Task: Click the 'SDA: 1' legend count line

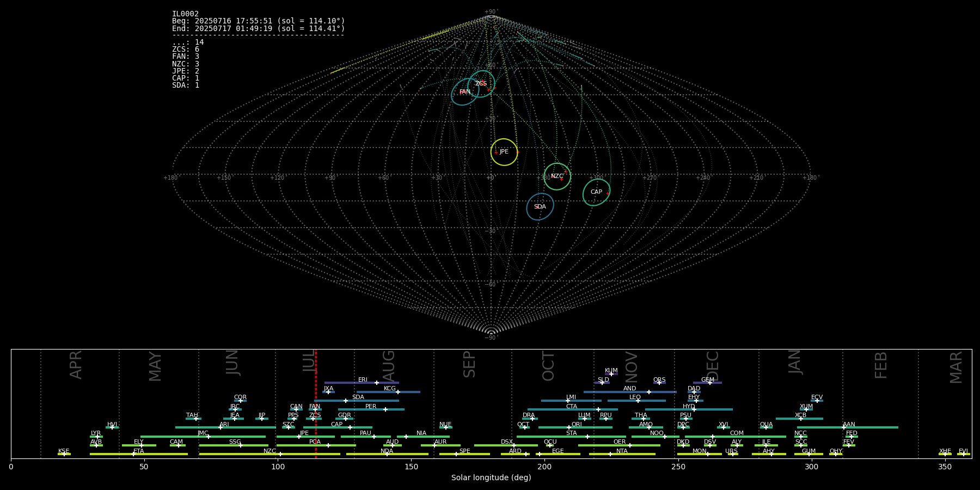Action: pos(186,85)
